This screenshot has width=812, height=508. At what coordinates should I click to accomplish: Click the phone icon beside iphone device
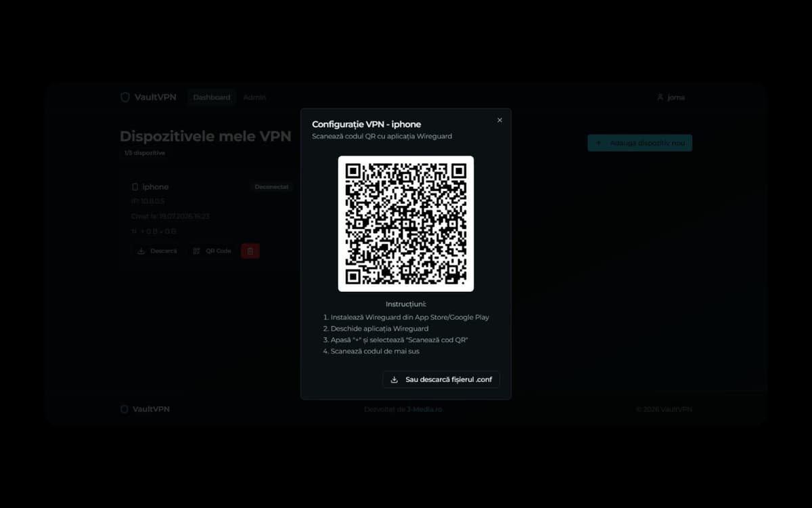click(135, 187)
